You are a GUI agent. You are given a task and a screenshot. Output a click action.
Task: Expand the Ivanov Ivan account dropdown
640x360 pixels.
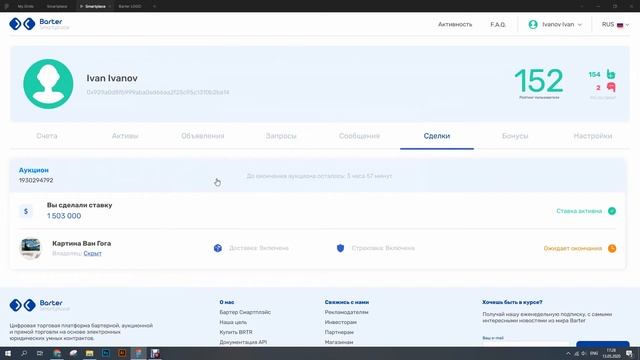(562, 24)
